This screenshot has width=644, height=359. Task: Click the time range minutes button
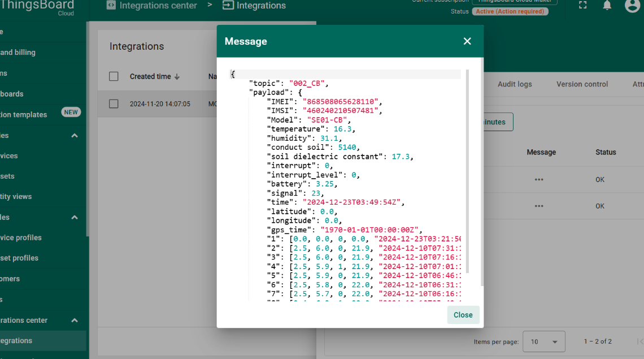[x=498, y=122]
